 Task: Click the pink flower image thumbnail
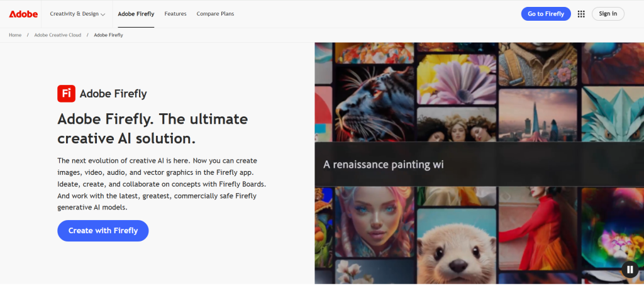457,79
